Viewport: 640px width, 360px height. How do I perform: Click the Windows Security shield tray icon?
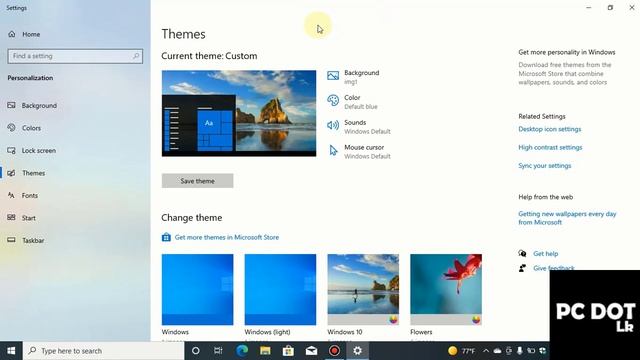pos(542,351)
